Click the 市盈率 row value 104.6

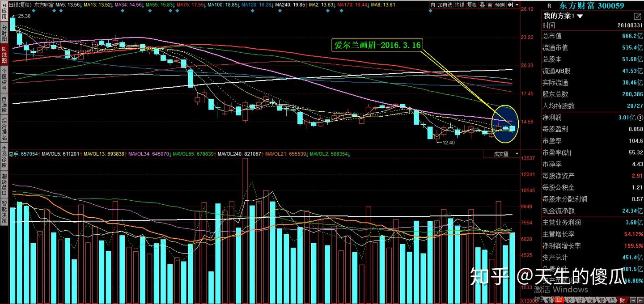593,141
